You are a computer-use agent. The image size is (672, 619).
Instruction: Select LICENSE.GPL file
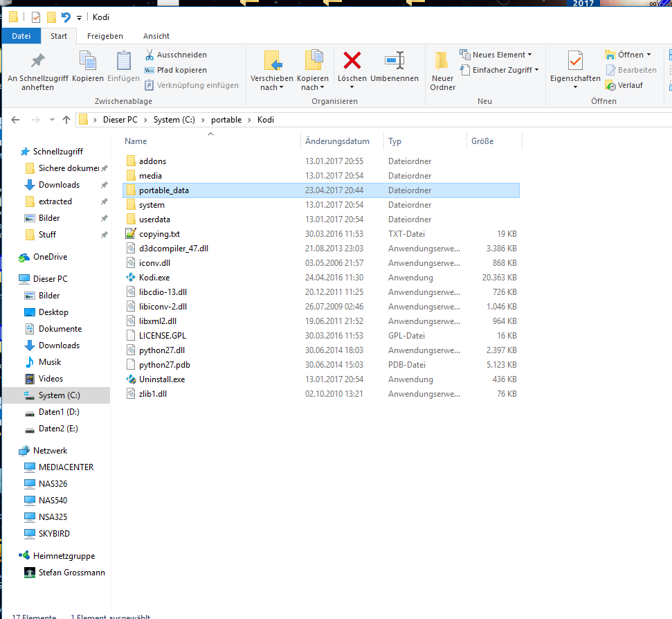click(162, 336)
